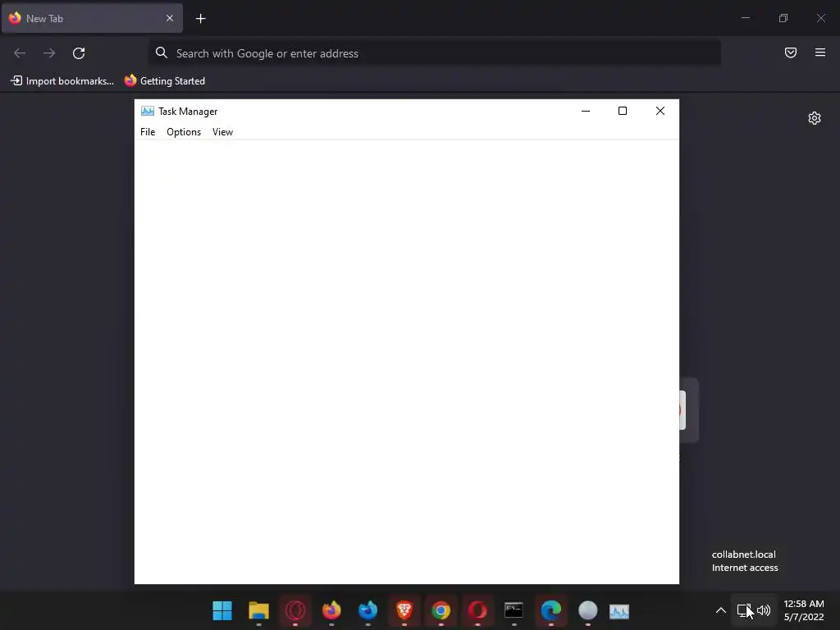Image resolution: width=840 pixels, height=630 pixels.
Task: Open the grey sphere app in taskbar
Action: pyautogui.click(x=587, y=610)
